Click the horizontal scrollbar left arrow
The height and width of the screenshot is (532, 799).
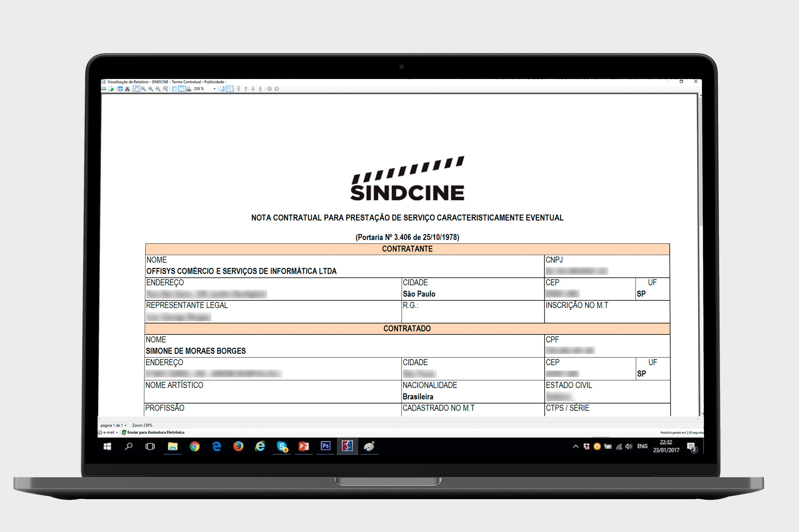(100, 419)
